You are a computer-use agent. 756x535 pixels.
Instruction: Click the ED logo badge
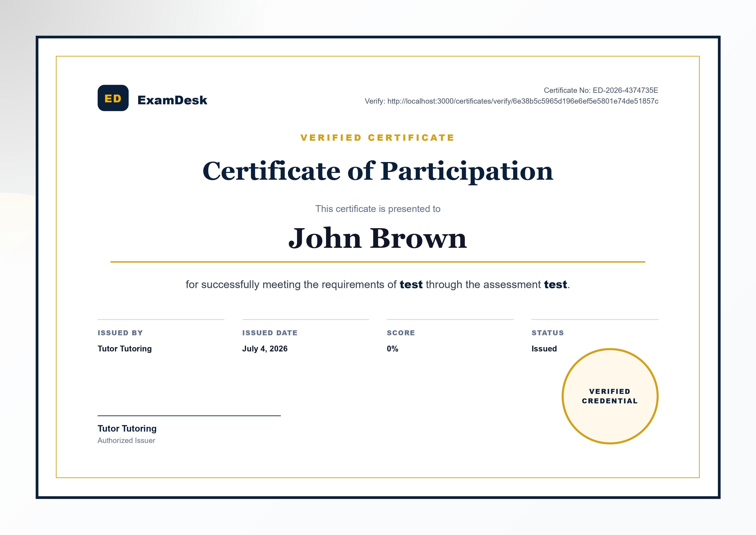(x=113, y=98)
